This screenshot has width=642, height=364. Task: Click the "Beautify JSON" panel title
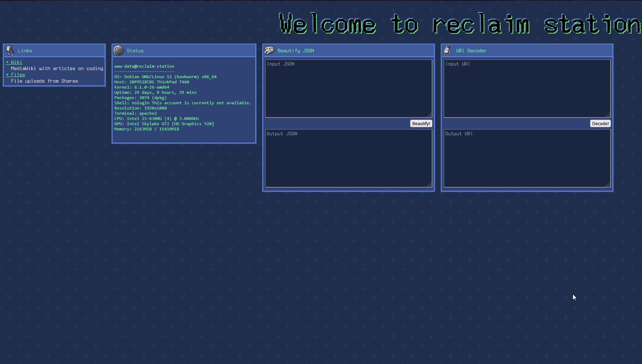coord(296,51)
